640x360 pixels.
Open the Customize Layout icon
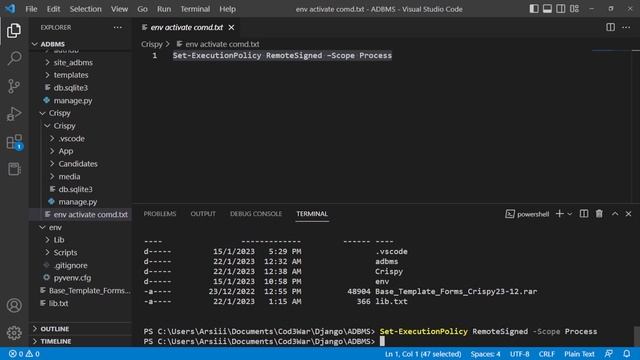pos(574,9)
